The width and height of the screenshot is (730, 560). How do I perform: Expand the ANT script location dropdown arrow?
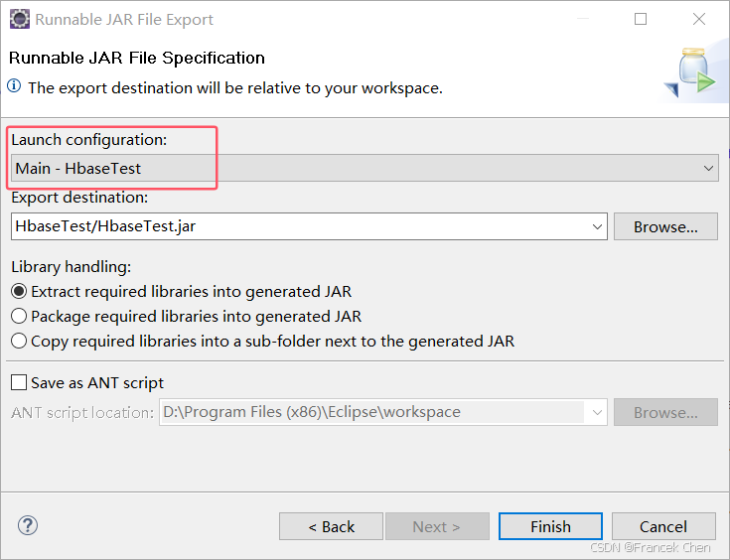pos(598,412)
